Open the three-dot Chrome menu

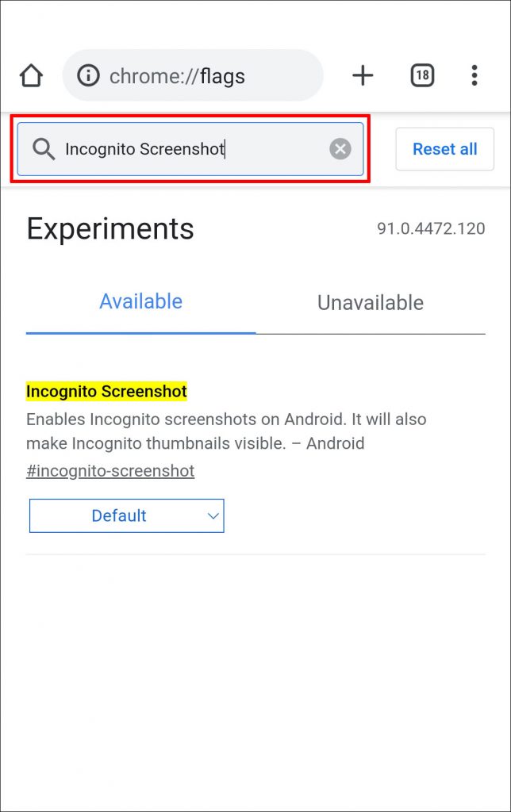click(474, 75)
